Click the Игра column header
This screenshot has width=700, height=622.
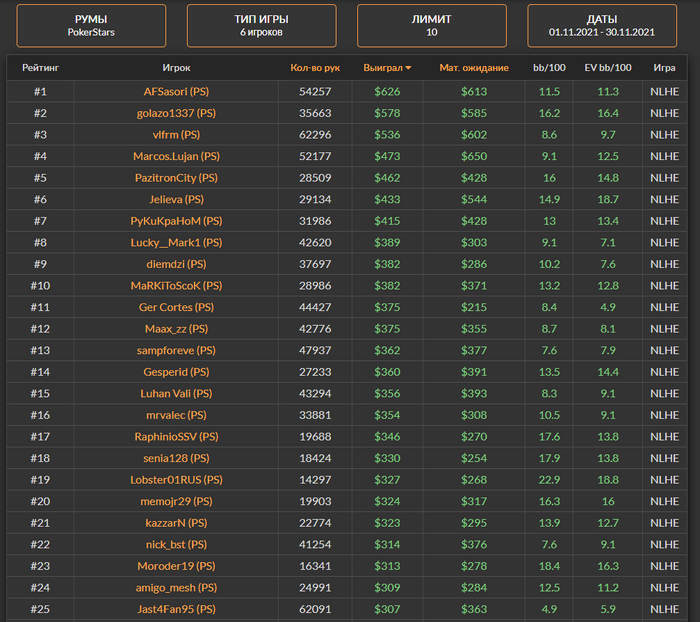tap(664, 68)
